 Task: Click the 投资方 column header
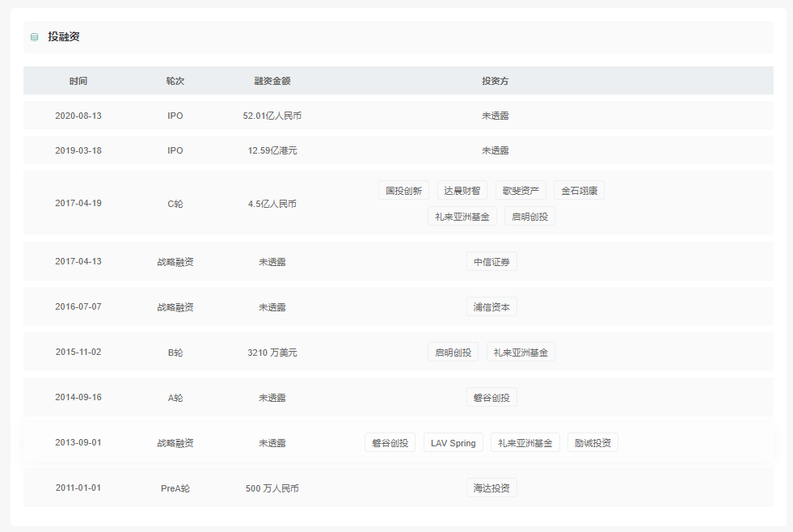[x=495, y=81]
